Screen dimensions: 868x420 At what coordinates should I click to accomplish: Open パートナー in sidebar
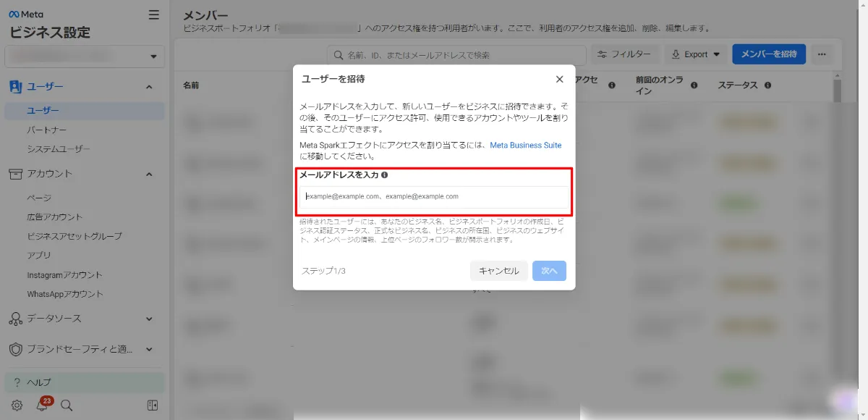point(47,130)
